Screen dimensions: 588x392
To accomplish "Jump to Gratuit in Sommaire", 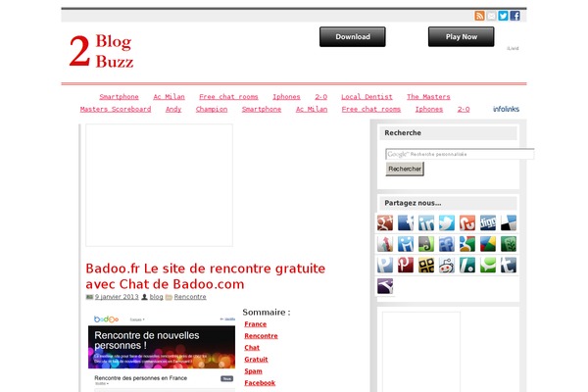I will pos(256,360).
